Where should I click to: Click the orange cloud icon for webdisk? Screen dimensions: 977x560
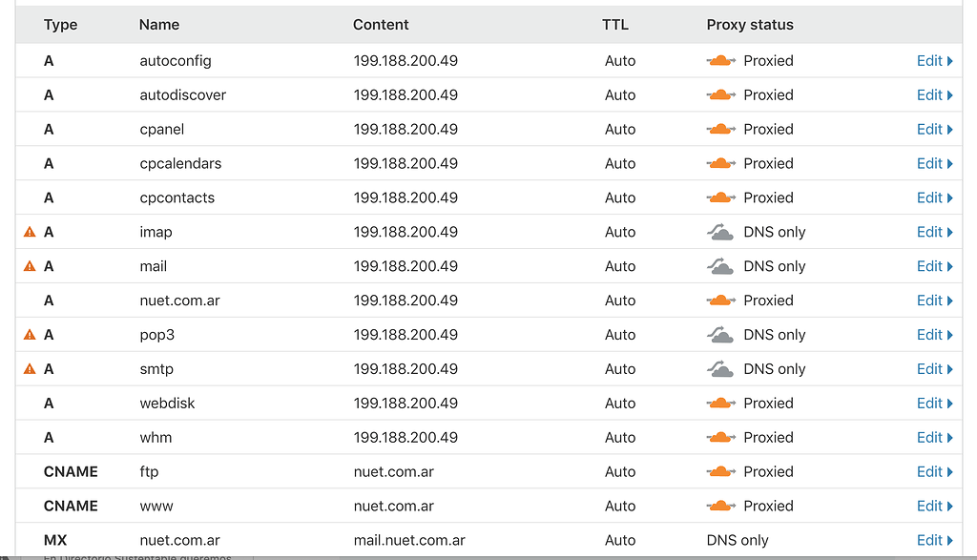point(720,403)
